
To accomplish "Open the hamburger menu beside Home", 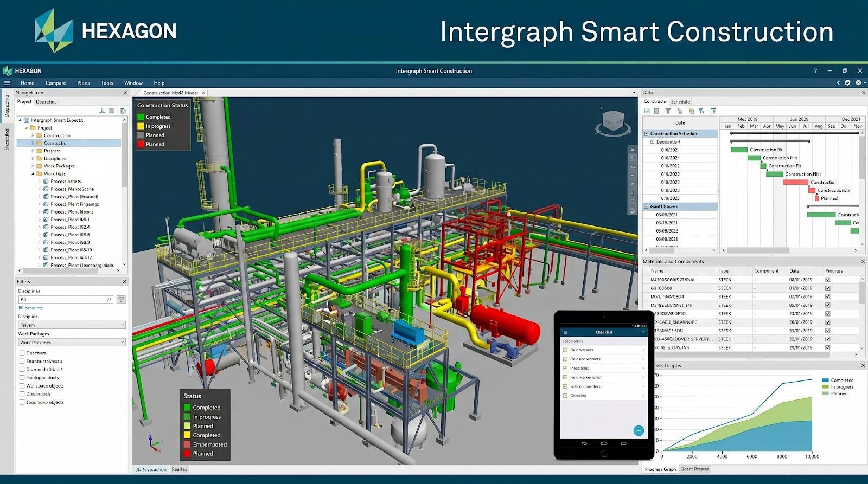I will (x=7, y=83).
